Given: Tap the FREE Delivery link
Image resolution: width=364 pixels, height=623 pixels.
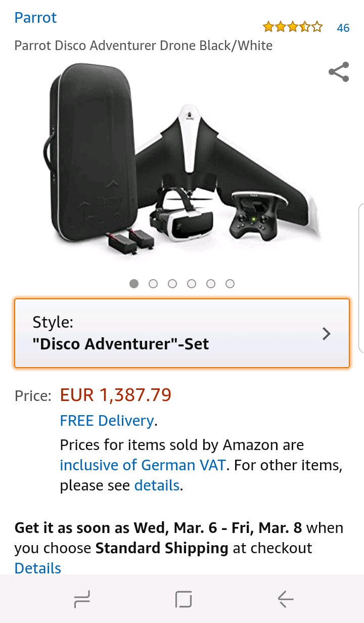Looking at the screenshot, I should point(107,421).
